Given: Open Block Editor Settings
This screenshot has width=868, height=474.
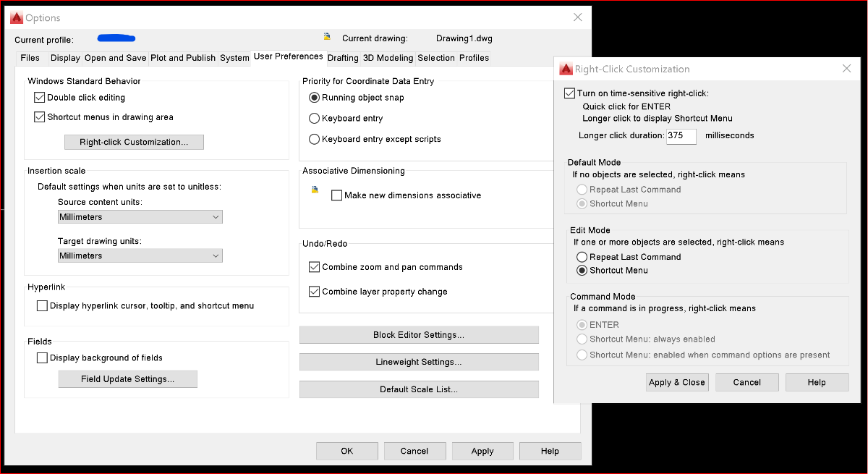Looking at the screenshot, I should [419, 335].
